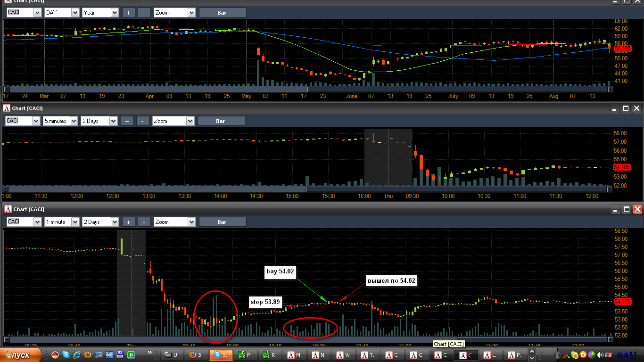Click the US flag language tray icon
The width and height of the screenshot is (644, 362).
(608, 355)
